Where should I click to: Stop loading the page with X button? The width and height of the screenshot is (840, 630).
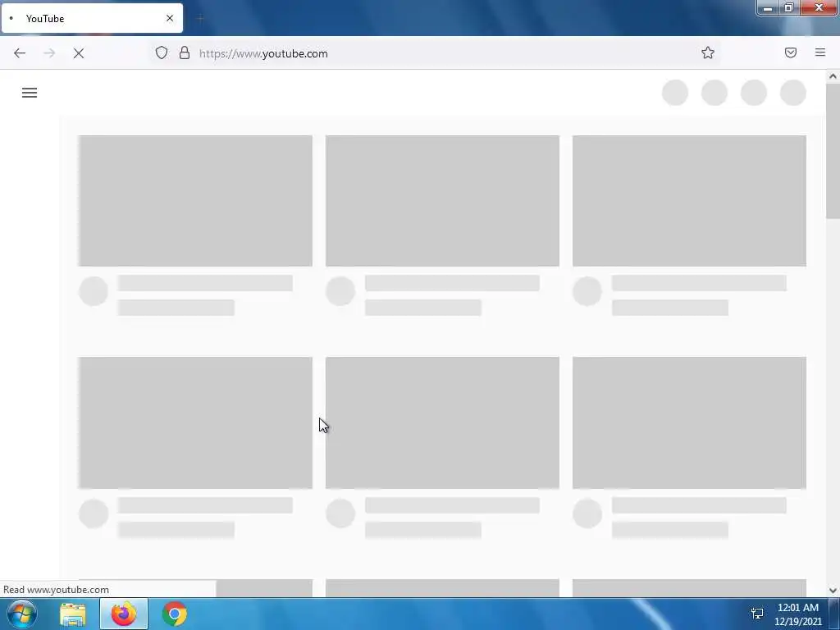point(79,53)
